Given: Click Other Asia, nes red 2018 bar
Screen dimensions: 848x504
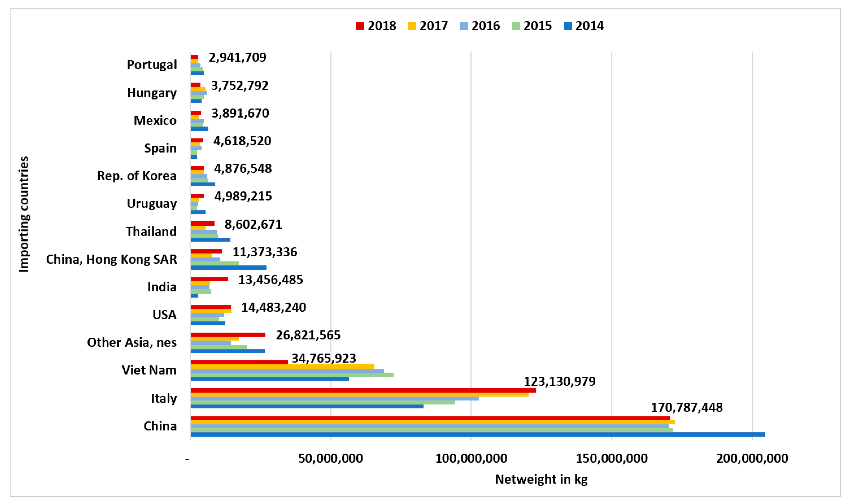Looking at the screenshot, I should click(228, 335).
